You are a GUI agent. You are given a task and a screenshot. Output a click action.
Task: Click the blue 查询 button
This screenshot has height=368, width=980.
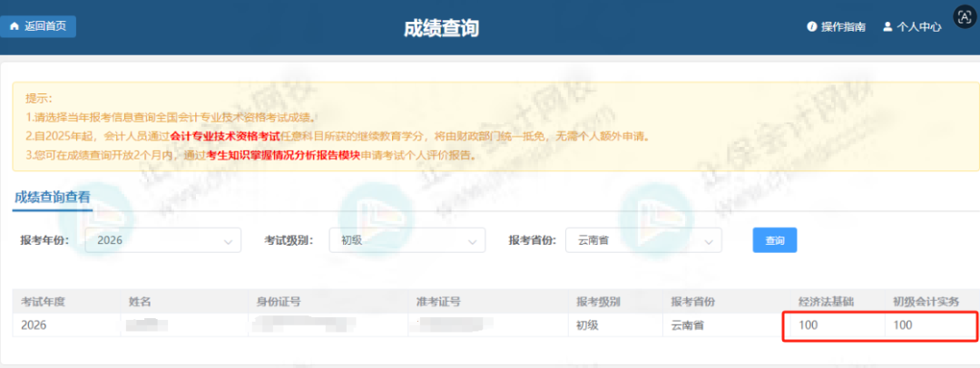tap(775, 240)
